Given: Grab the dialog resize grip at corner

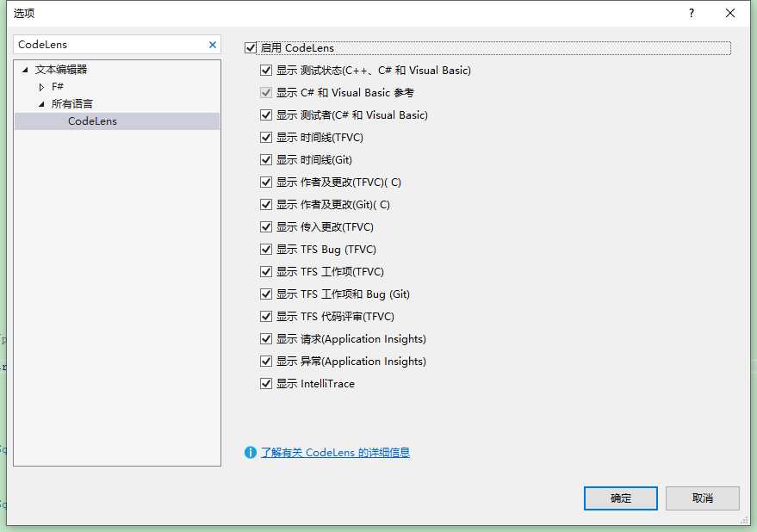Looking at the screenshot, I should pyautogui.click(x=744, y=521).
